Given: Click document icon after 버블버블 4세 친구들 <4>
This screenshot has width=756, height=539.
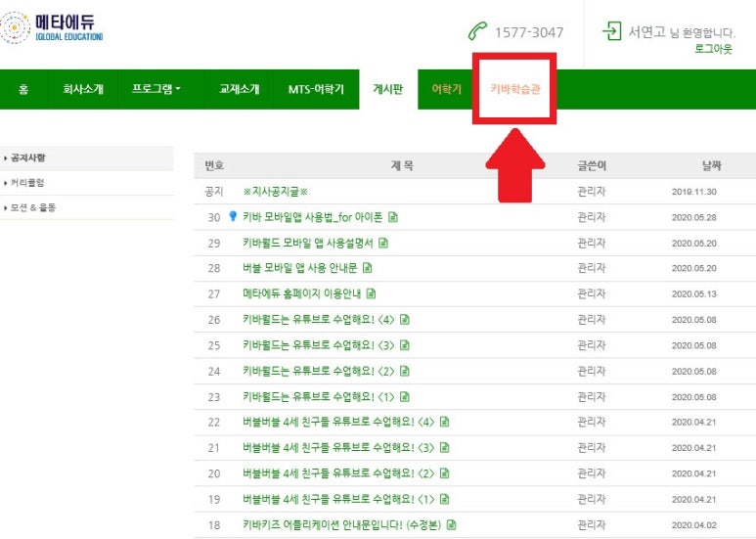Looking at the screenshot, I should point(445,422).
